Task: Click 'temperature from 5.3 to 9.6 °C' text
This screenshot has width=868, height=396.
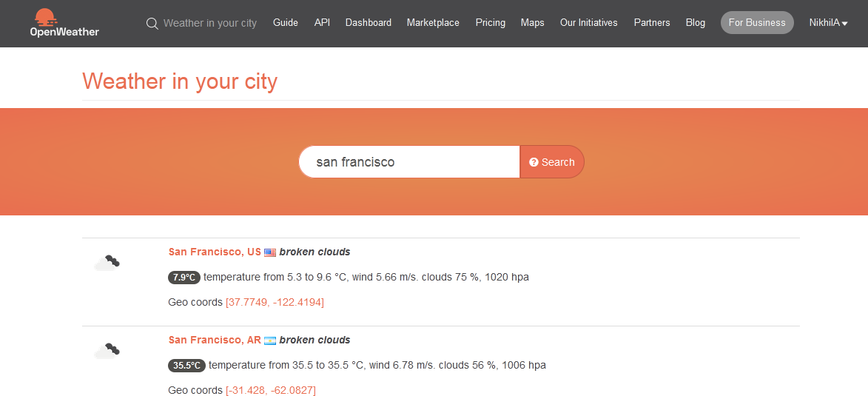Action: (276, 277)
